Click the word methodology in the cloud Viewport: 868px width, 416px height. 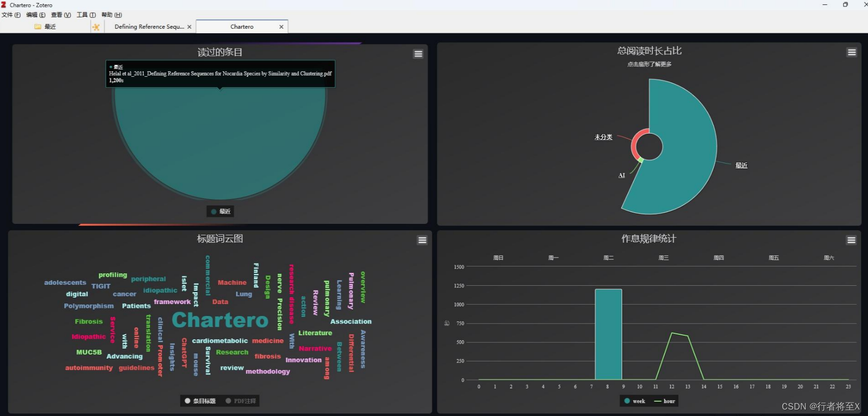[268, 371]
